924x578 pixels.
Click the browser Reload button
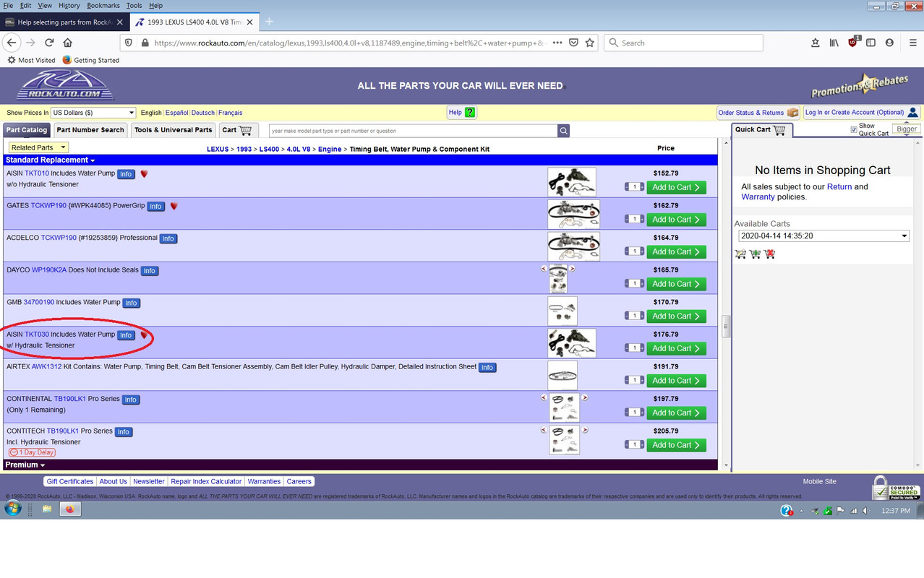click(x=49, y=43)
